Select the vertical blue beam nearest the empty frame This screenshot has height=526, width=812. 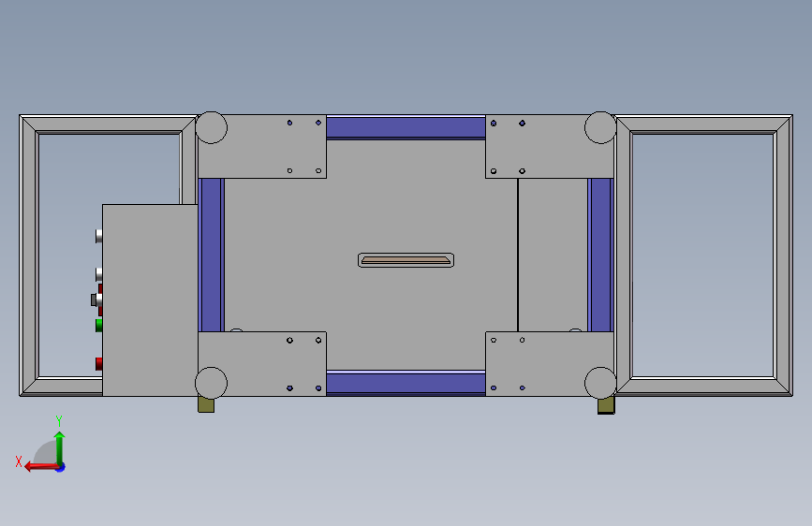pyautogui.click(x=600, y=255)
